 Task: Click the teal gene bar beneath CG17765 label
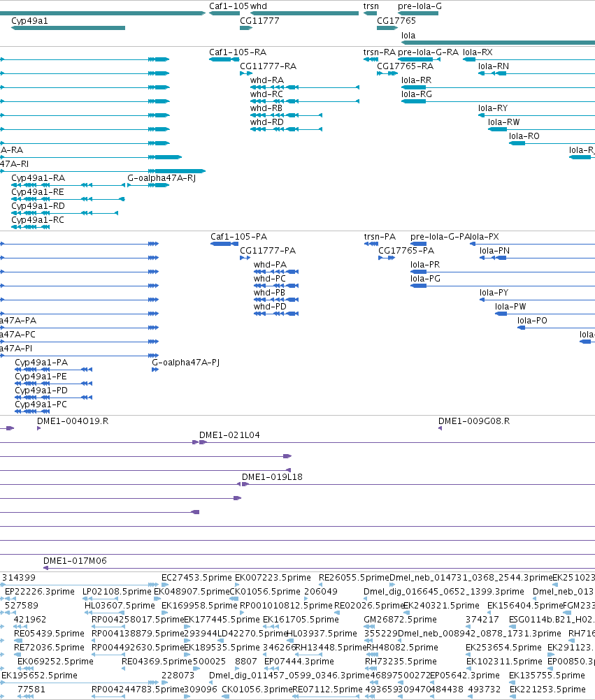pyautogui.click(x=387, y=28)
